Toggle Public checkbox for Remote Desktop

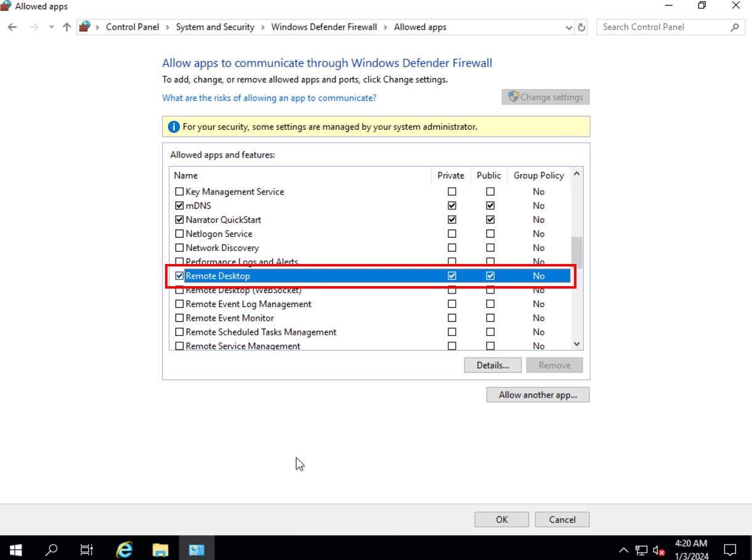[490, 276]
